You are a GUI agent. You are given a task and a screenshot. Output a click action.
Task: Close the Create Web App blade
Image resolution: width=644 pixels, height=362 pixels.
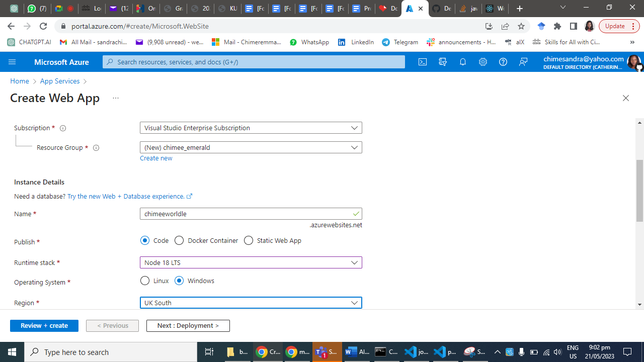[x=626, y=98]
